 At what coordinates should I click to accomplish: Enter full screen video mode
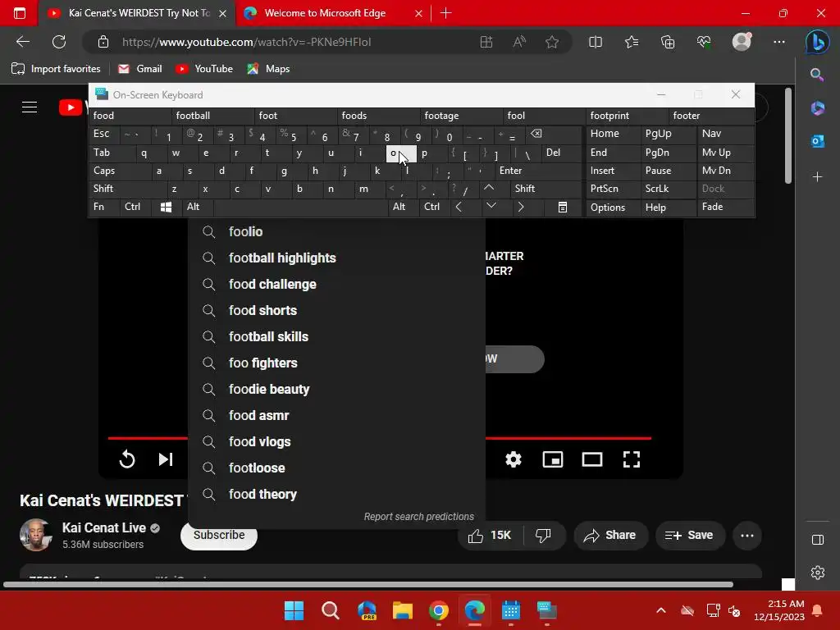click(x=632, y=459)
